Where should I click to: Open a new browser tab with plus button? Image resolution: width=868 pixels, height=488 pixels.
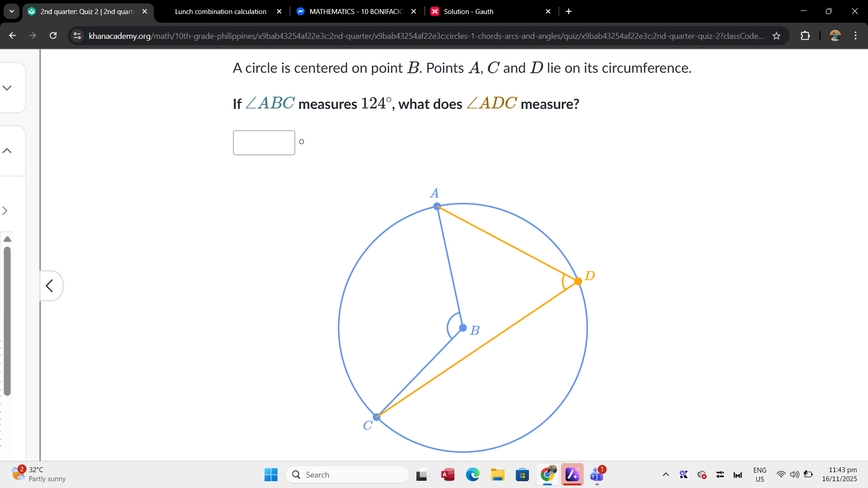coord(569,11)
